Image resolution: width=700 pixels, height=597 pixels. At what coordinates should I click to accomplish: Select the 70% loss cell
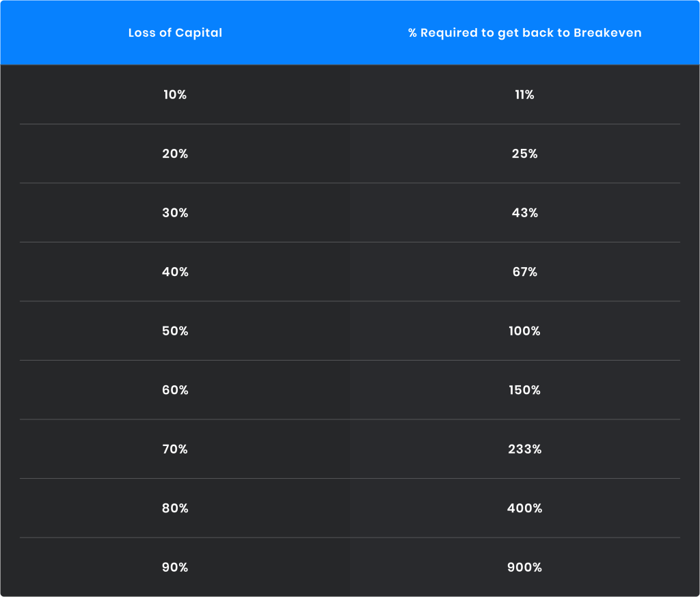175,449
